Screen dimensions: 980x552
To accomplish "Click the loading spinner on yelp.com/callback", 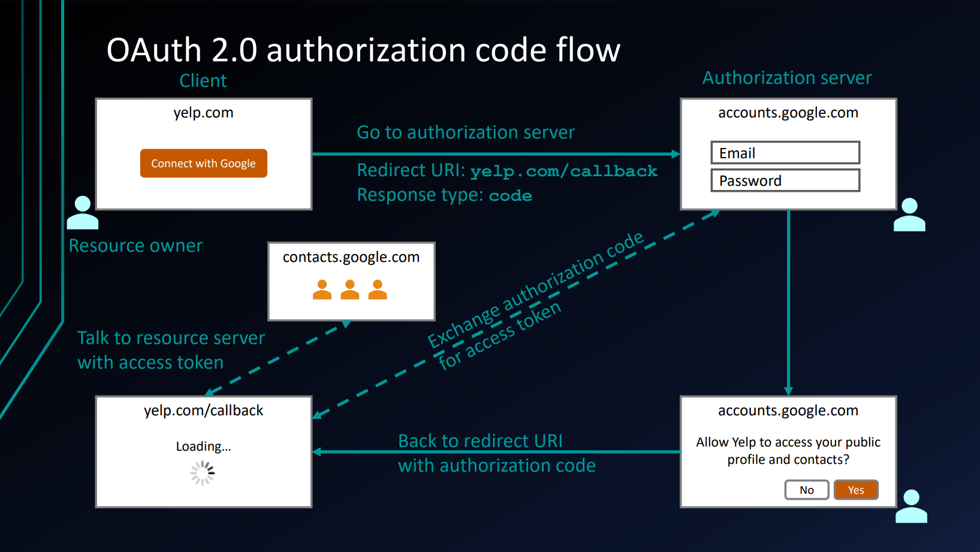I will click(x=203, y=473).
